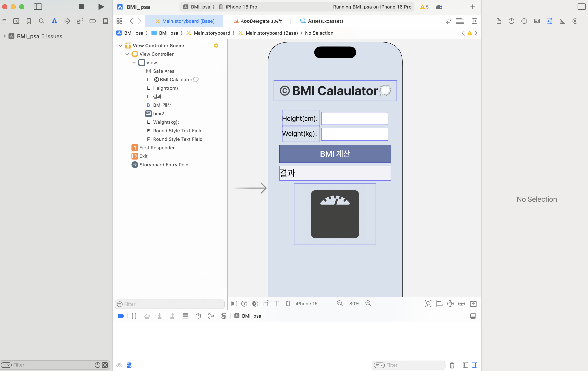This screenshot has height=371, width=588.
Task: Open the debug view hierarchy icon
Action: pos(198,316)
